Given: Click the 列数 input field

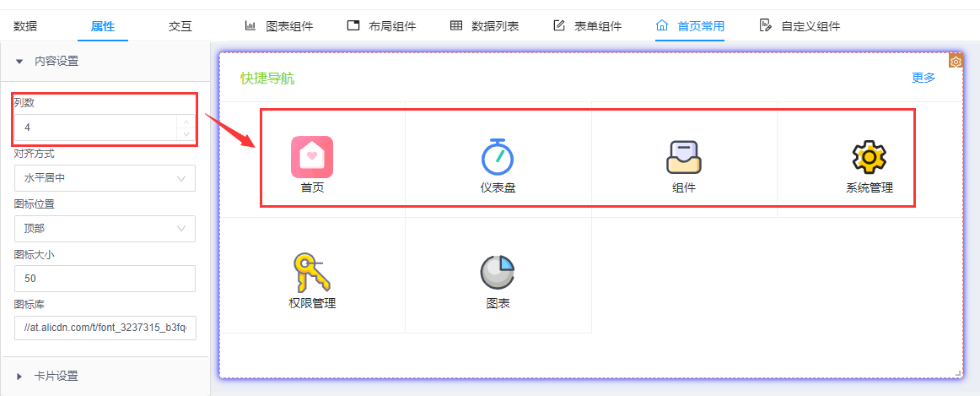Looking at the screenshot, I should (x=97, y=127).
